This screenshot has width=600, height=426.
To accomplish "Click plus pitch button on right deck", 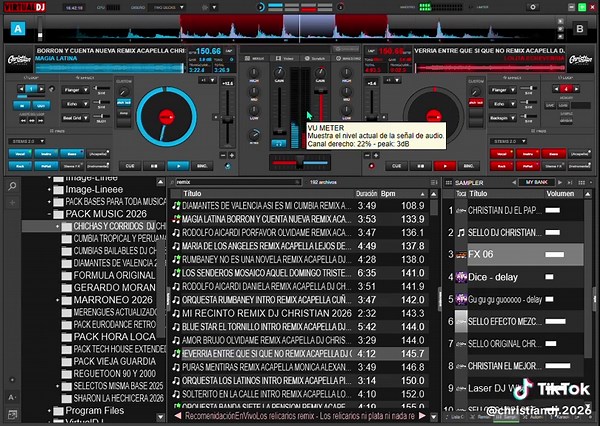I will click(x=376, y=155).
